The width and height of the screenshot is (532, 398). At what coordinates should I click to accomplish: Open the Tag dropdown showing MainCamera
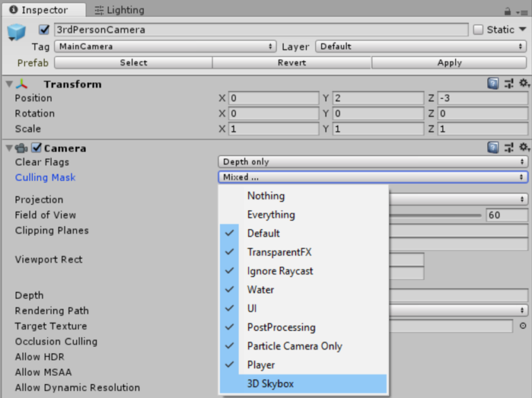[165, 46]
